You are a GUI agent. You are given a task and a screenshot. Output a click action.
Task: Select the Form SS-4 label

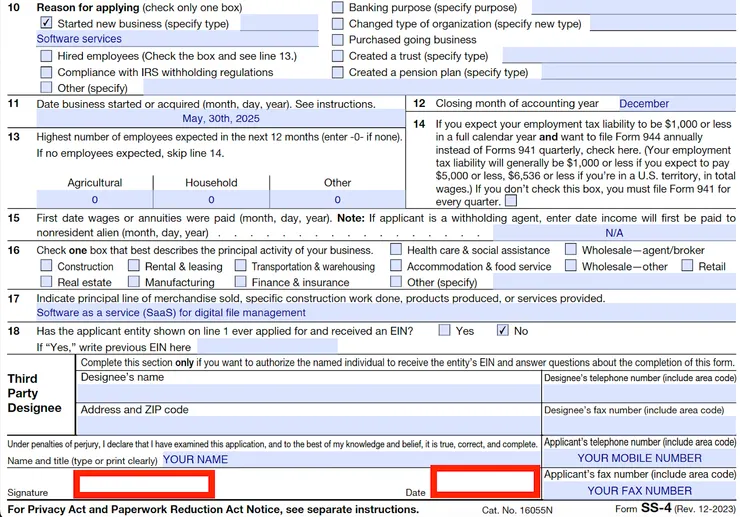pos(674,509)
